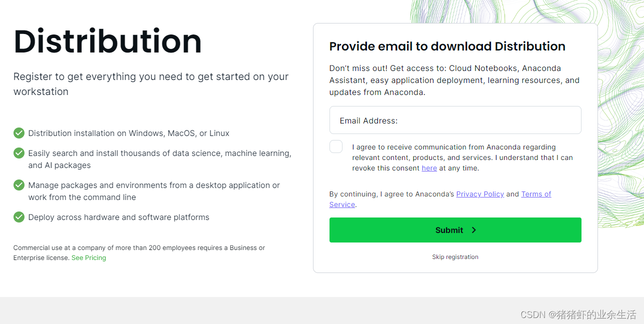This screenshot has width=644, height=324.
Task: Click the 'Register to get everything' subtitle text
Action: coord(151,84)
